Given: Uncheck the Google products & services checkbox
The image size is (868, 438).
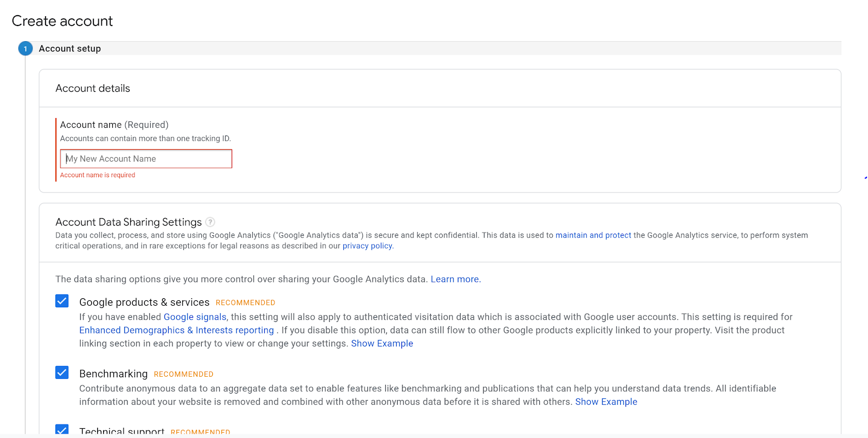Looking at the screenshot, I should [x=62, y=301].
